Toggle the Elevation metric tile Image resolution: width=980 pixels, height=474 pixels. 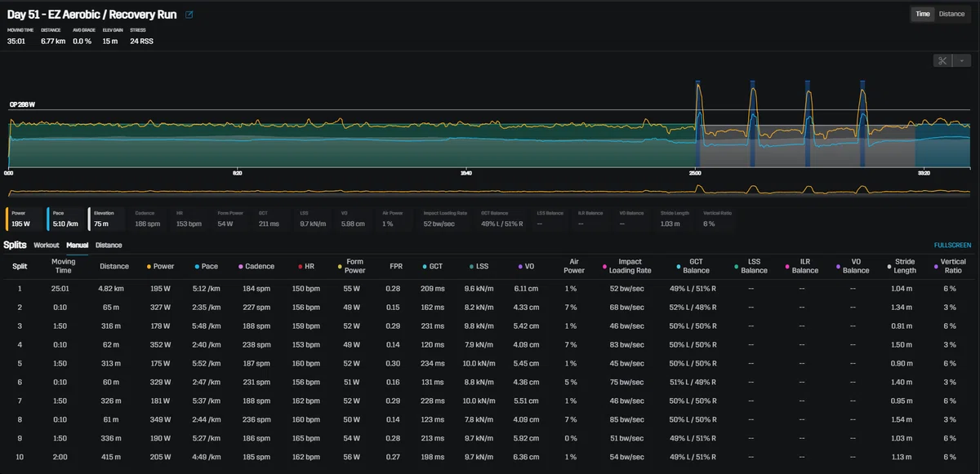(108, 219)
